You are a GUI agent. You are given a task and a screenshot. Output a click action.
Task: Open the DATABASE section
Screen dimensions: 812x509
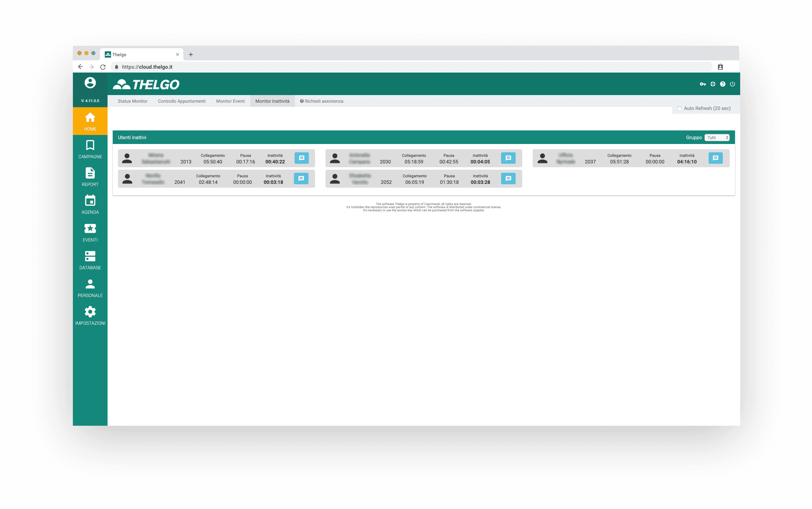(90, 260)
